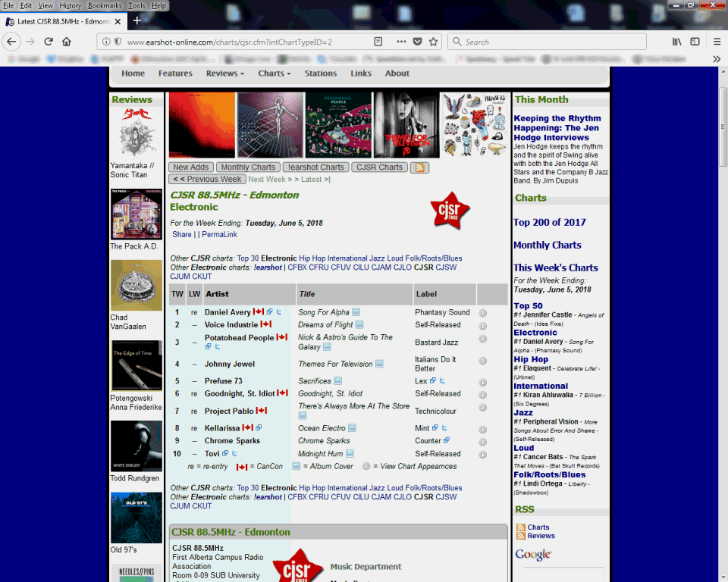Expand the Charts dropdown menu

pyautogui.click(x=275, y=74)
